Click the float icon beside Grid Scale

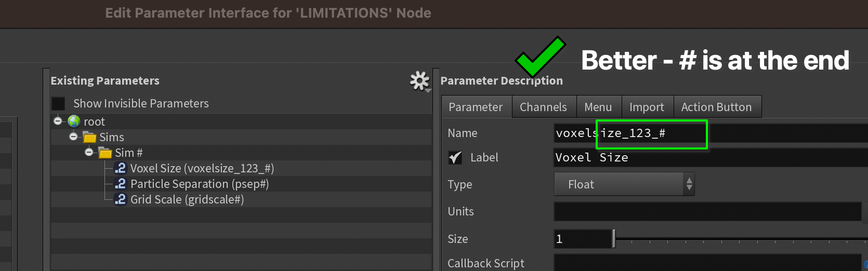tap(120, 199)
